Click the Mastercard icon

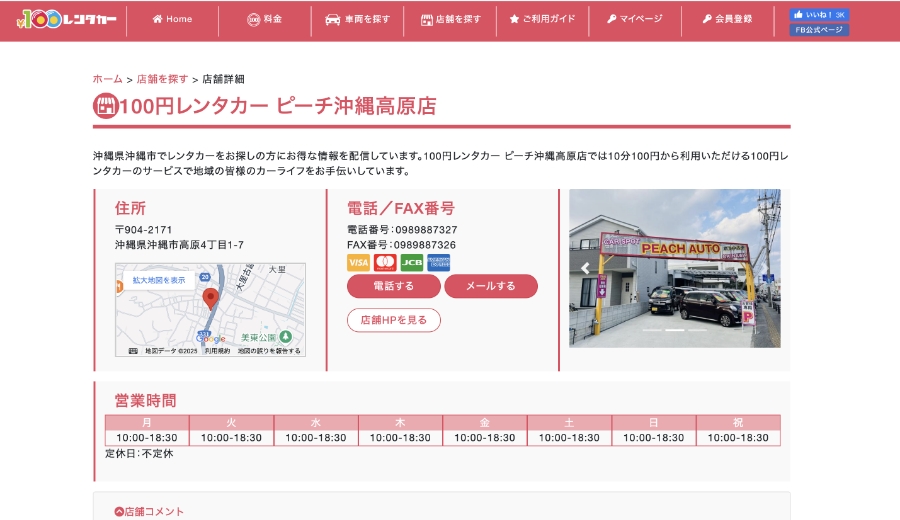[x=385, y=263]
